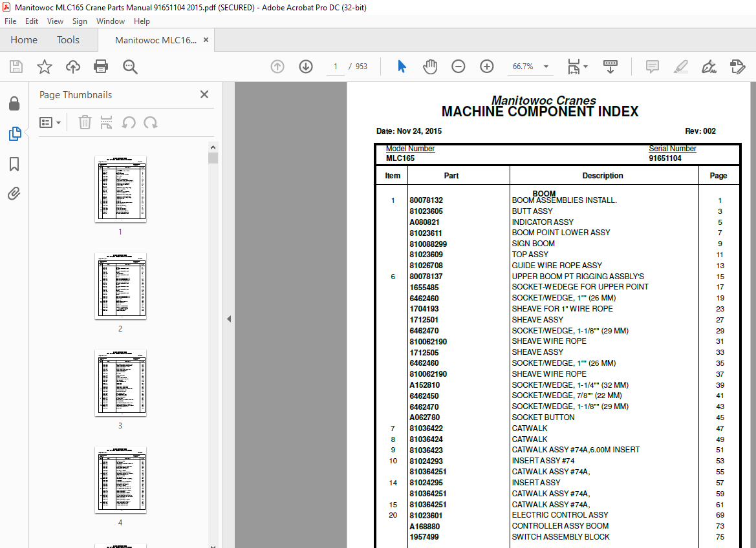This screenshot has width=756, height=548.
Task: Open the Help menu
Action: tap(142, 21)
